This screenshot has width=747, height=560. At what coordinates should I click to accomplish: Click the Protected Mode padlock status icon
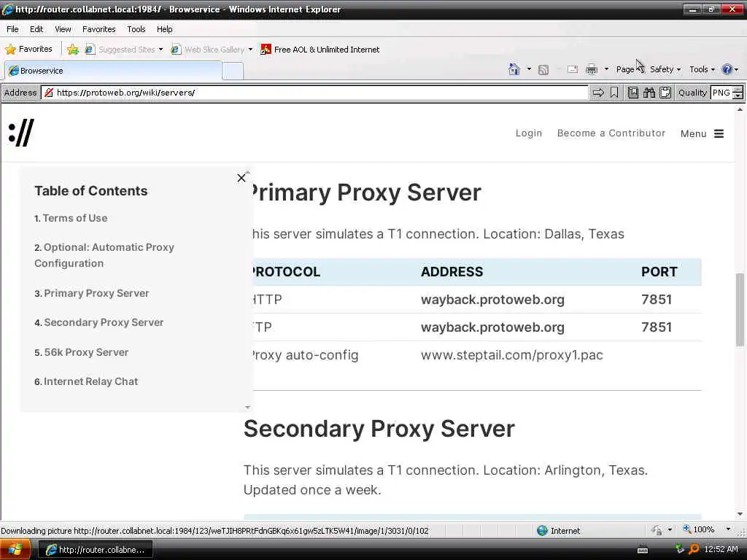point(657,530)
